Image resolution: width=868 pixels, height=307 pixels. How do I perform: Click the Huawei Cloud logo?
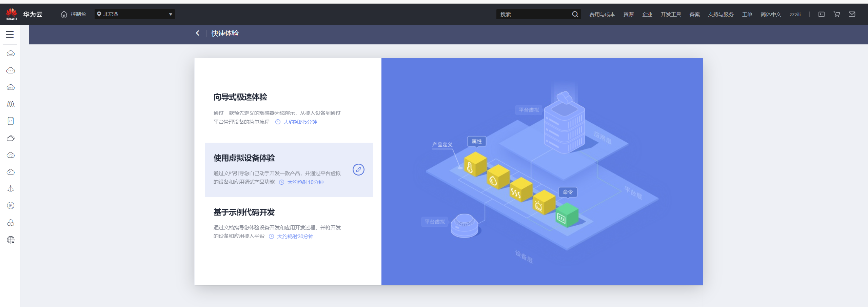click(11, 14)
